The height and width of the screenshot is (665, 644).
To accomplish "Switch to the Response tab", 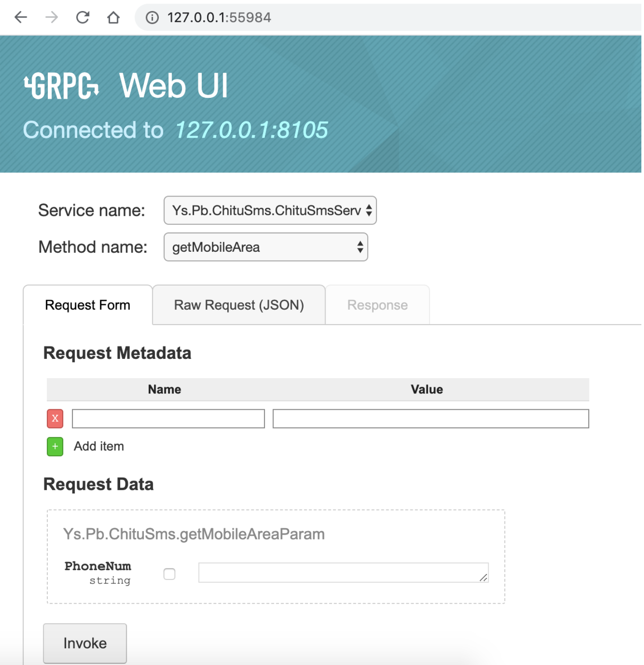I will click(x=377, y=305).
